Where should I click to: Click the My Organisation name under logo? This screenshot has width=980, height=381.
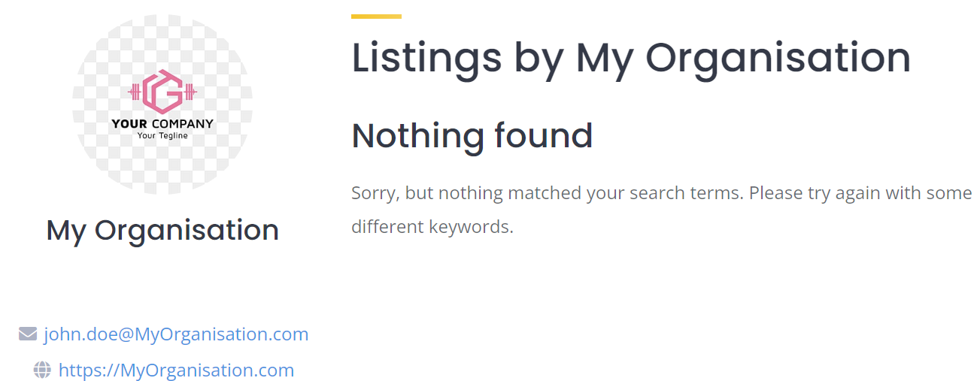click(162, 230)
